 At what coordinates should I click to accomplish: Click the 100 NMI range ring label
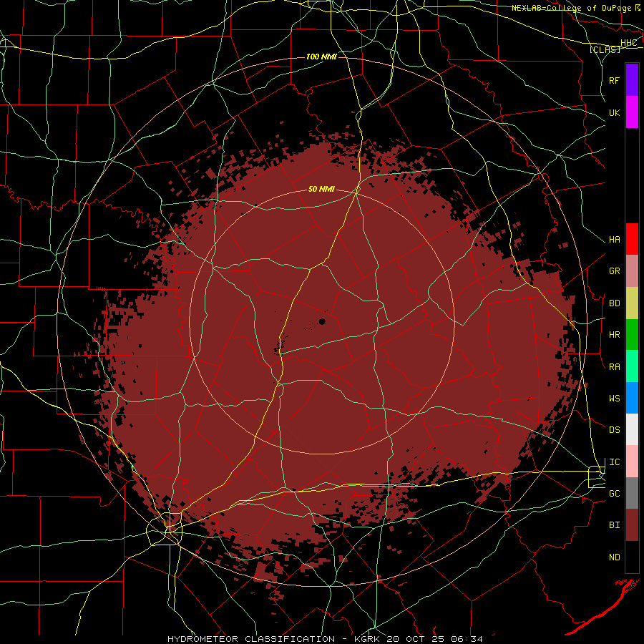[x=321, y=57]
